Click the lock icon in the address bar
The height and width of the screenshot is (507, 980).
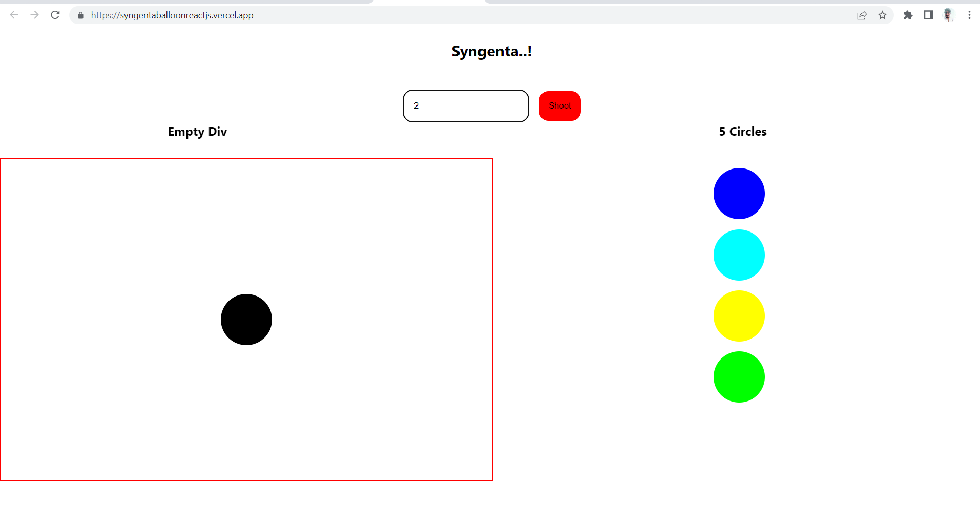click(x=80, y=15)
